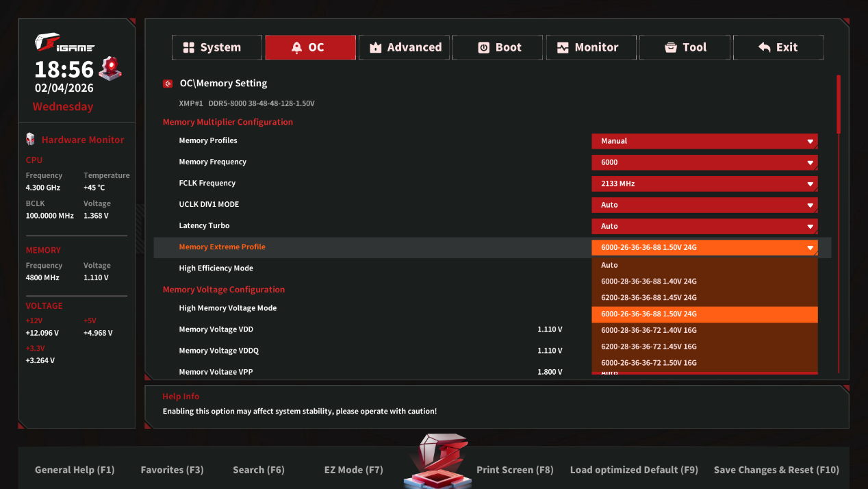Expand the Memory Frequency dropdown
This screenshot has width=868, height=489.
(x=704, y=162)
